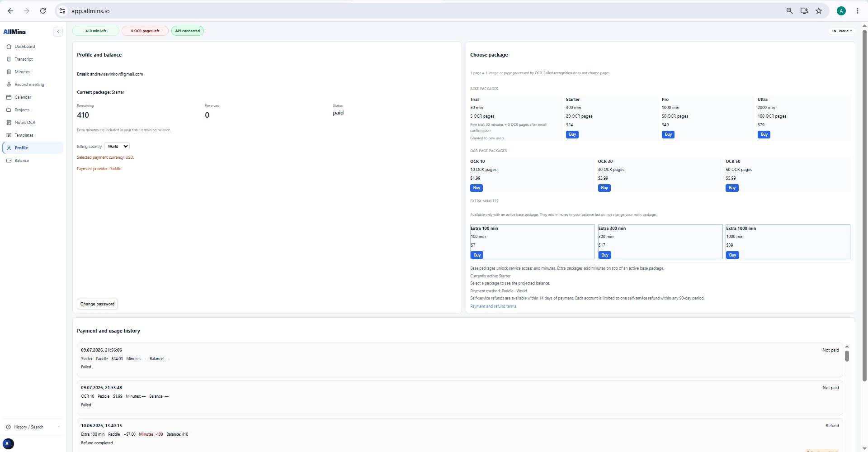This screenshot has width=868, height=452.
Task: Open the Notes OCR icon
Action: [x=9, y=123]
